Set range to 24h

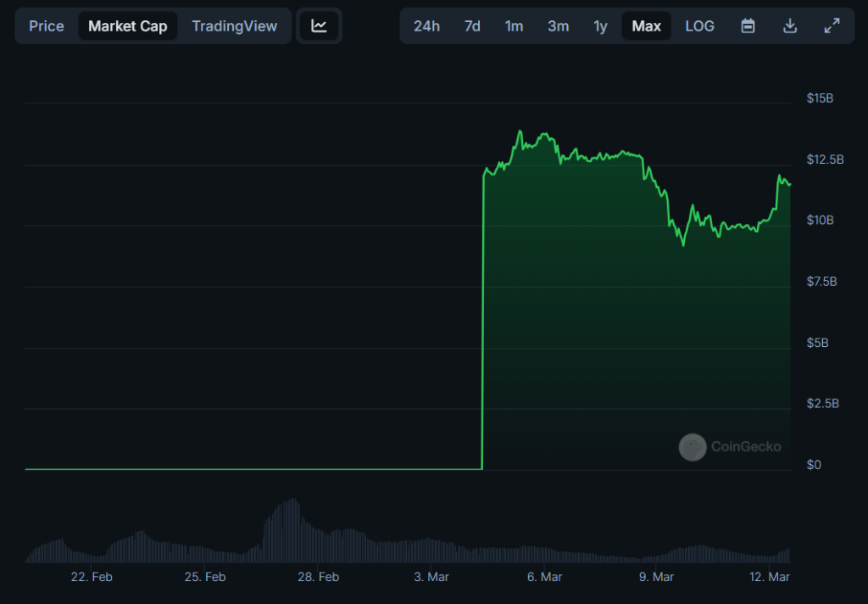coord(427,26)
